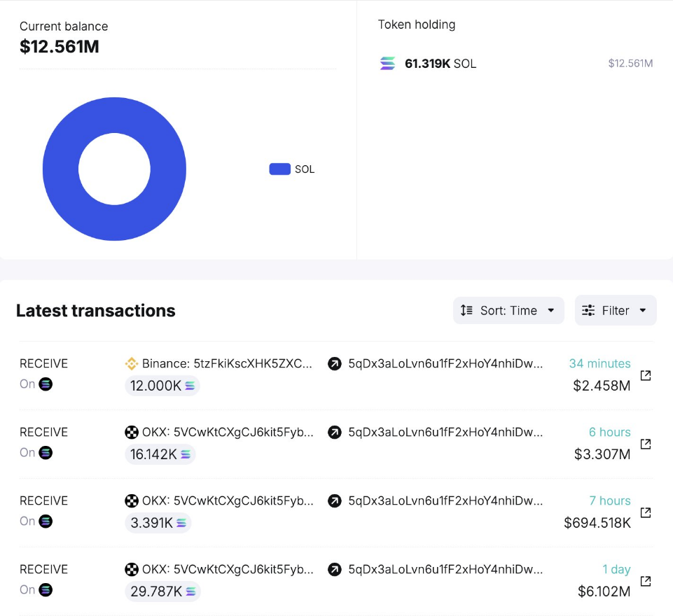The height and width of the screenshot is (616, 673).
Task: Click the SOL token icon in holdings
Action: (x=387, y=64)
